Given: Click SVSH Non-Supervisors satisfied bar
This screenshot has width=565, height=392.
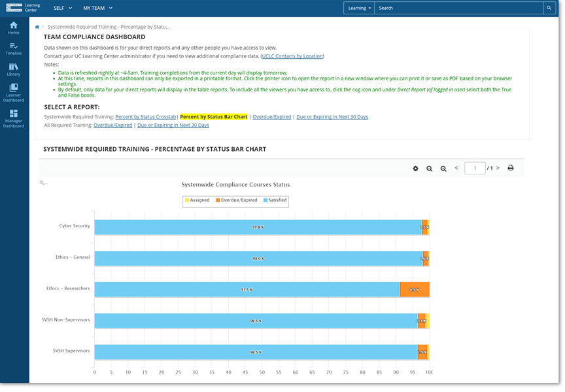Looking at the screenshot, I should coord(256,321).
